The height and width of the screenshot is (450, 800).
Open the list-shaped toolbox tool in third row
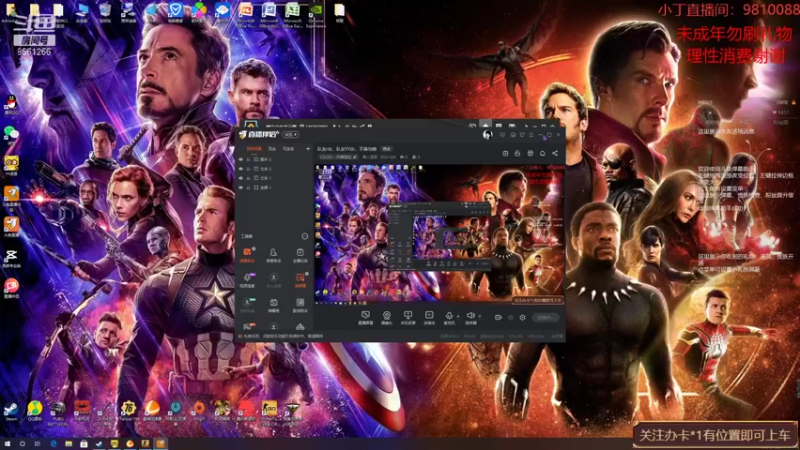pyautogui.click(x=300, y=305)
